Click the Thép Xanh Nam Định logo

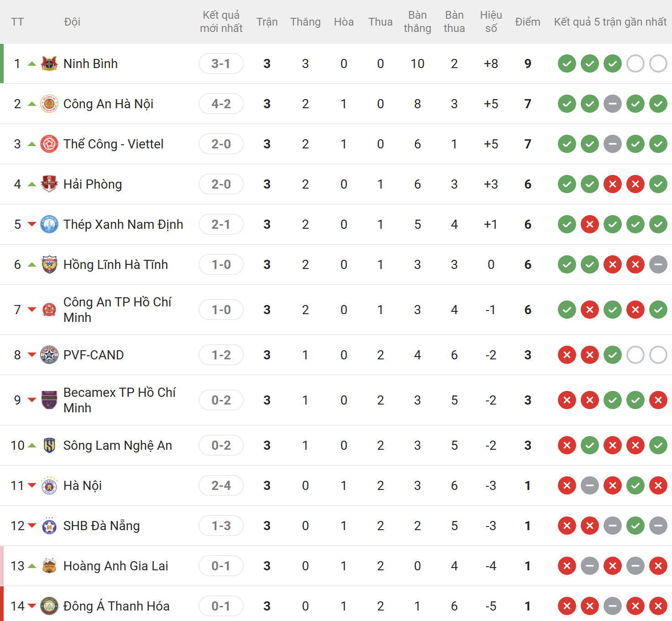pos(49,224)
